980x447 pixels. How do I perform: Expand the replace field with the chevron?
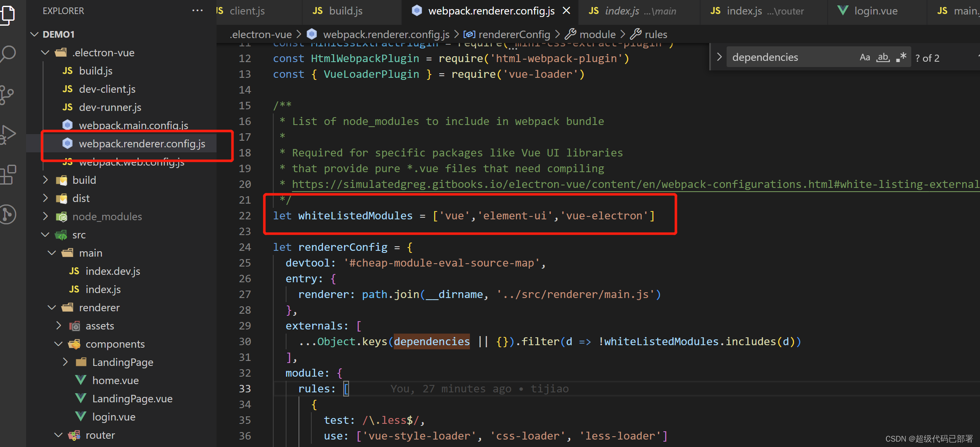tap(719, 57)
